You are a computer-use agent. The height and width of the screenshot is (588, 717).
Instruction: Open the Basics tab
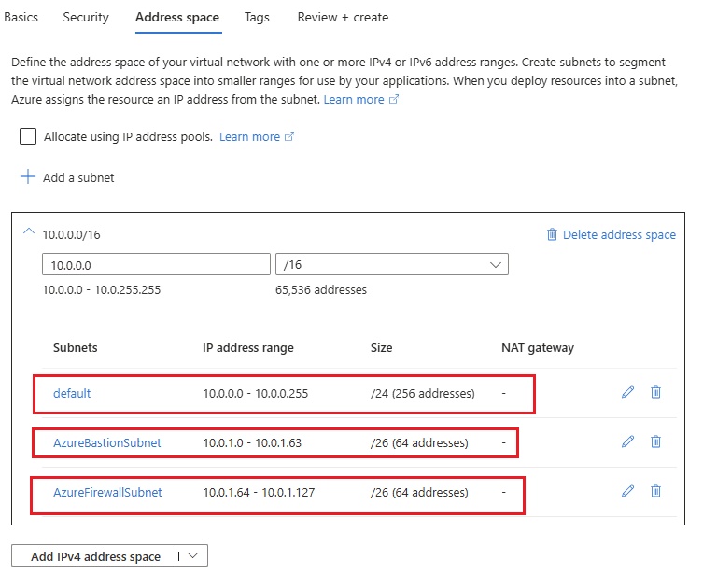click(x=21, y=17)
